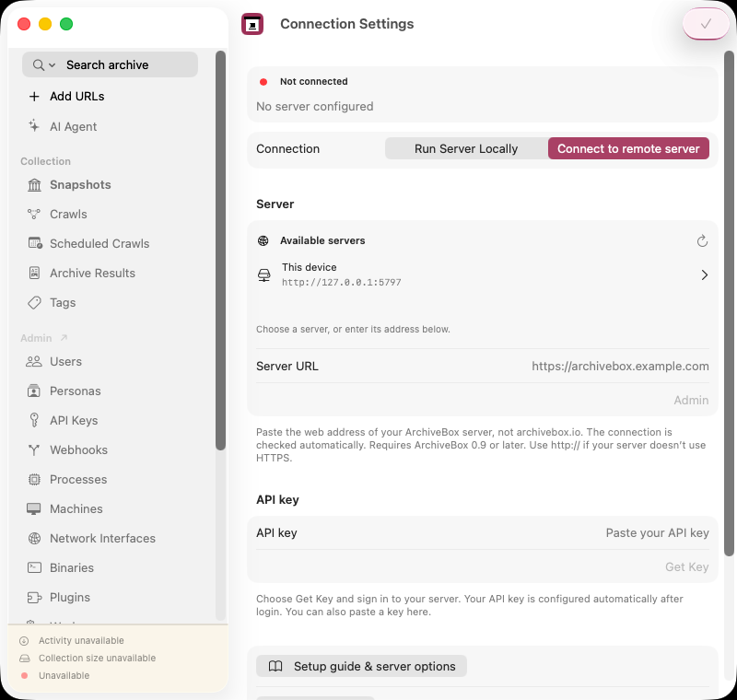This screenshot has height=700, width=737.
Task: Open Crawls via its node icon
Action: pos(34,215)
